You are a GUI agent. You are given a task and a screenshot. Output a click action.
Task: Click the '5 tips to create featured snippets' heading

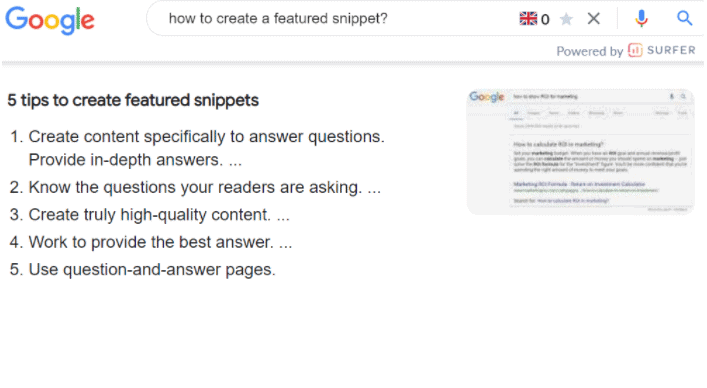[133, 100]
